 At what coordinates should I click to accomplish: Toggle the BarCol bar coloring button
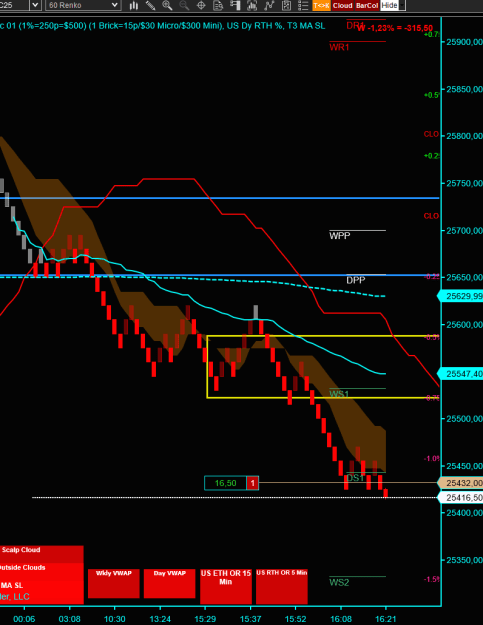[x=367, y=5]
